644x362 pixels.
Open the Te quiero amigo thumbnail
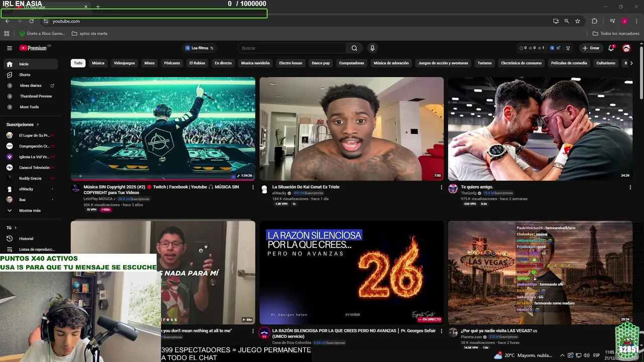(x=540, y=129)
